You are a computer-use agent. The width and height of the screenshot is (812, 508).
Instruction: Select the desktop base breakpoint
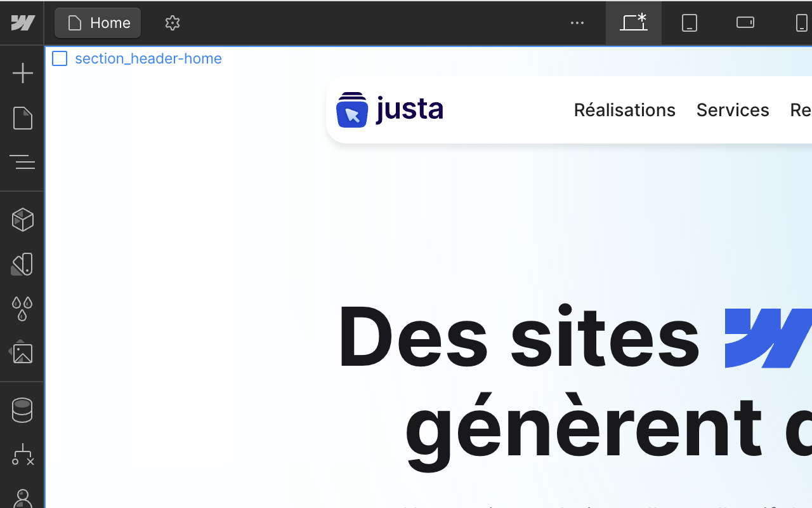tap(634, 23)
